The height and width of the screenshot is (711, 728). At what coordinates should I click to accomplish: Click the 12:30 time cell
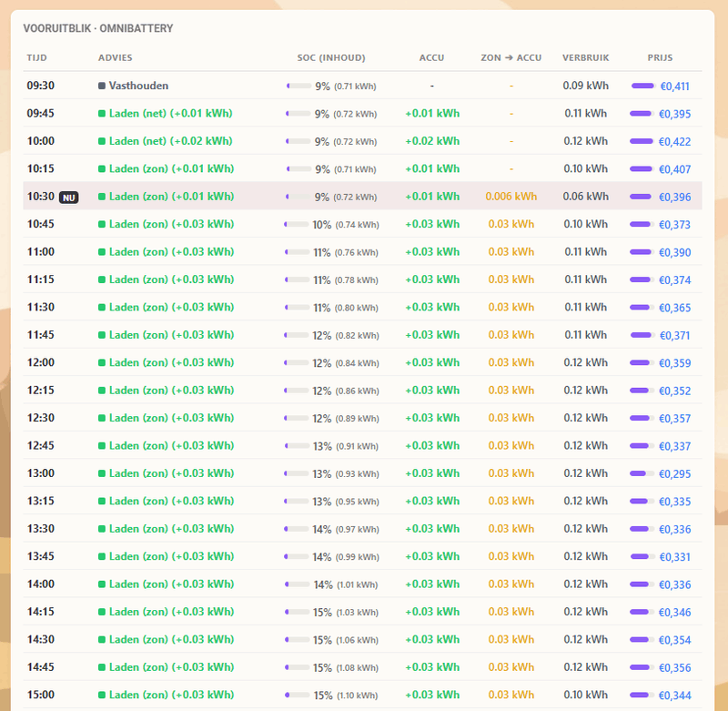tap(40, 418)
